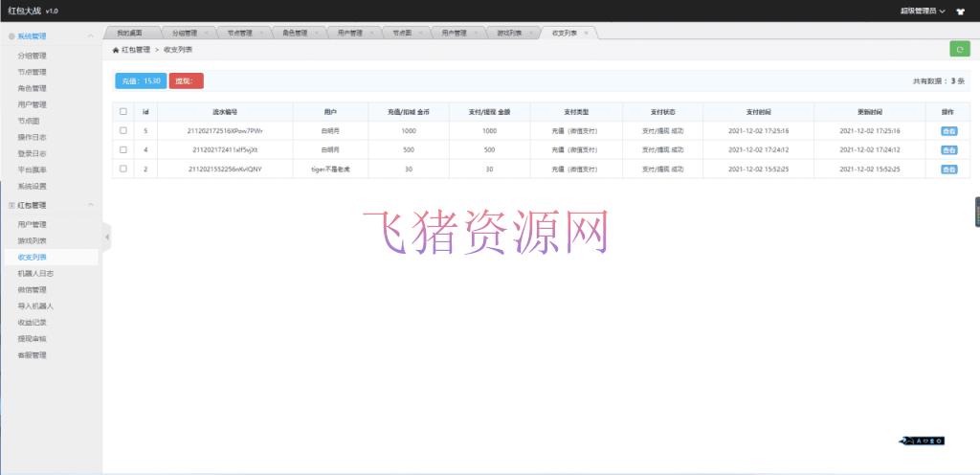Close the 分组管理 tab
Viewport: 980px width, 475px height.
[207, 34]
